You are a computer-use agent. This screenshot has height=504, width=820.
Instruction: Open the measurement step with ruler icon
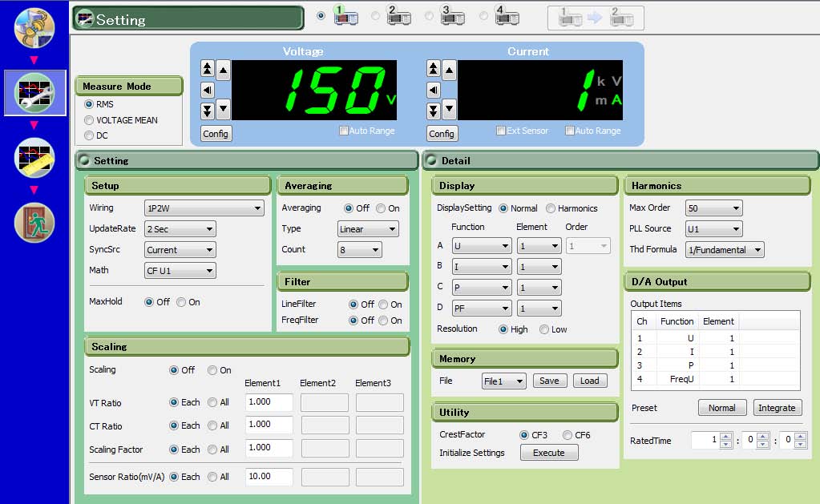tap(34, 158)
